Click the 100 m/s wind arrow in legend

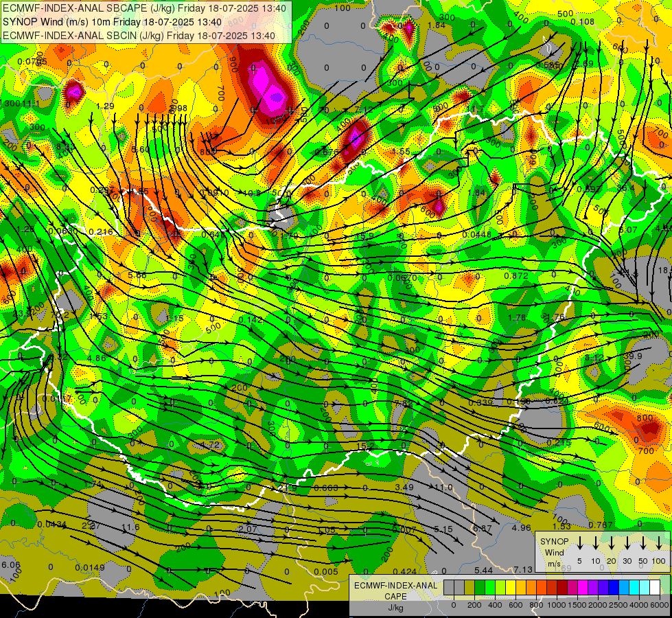pyautogui.click(x=659, y=542)
